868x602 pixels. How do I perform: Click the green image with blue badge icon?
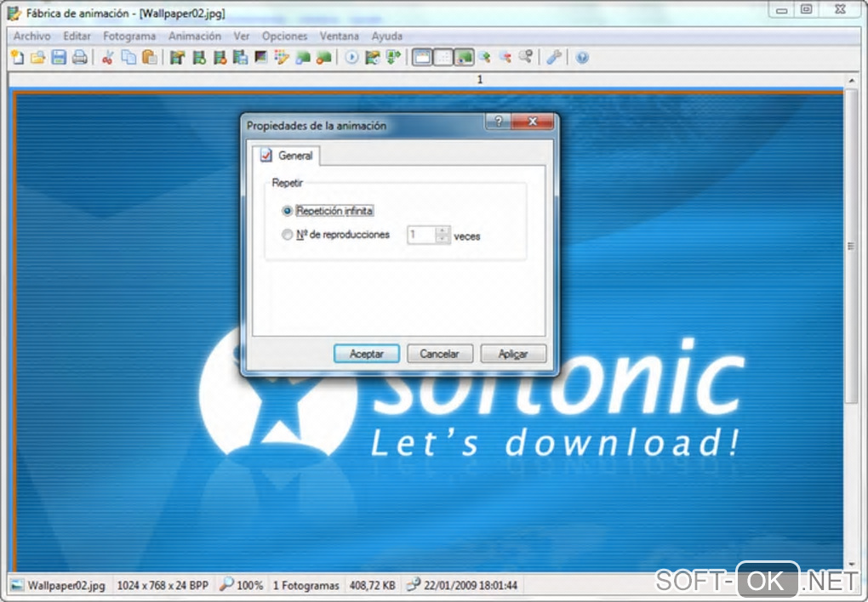click(x=303, y=57)
